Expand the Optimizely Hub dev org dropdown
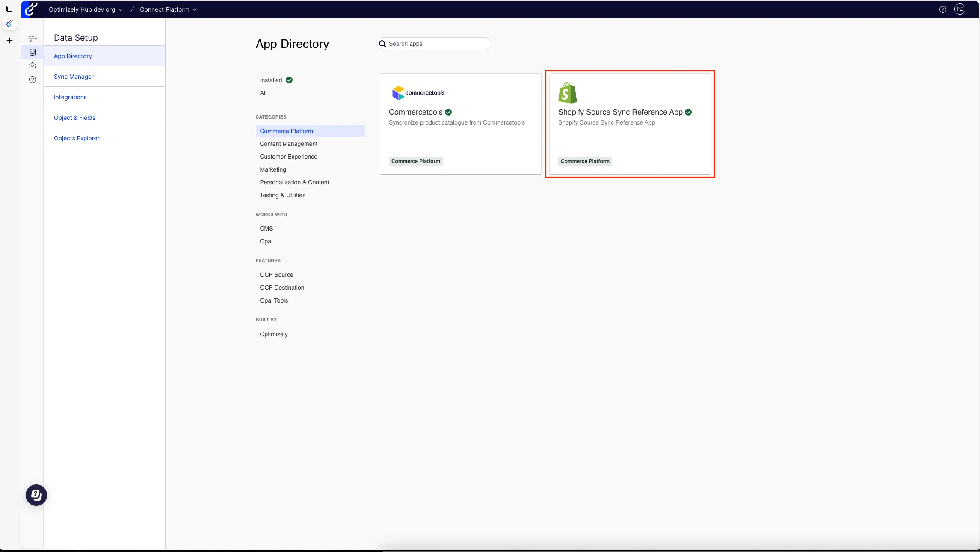 point(86,9)
